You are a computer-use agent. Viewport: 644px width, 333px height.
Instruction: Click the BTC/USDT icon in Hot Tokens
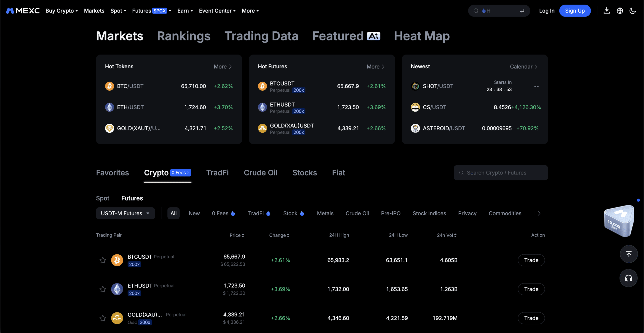pos(109,86)
